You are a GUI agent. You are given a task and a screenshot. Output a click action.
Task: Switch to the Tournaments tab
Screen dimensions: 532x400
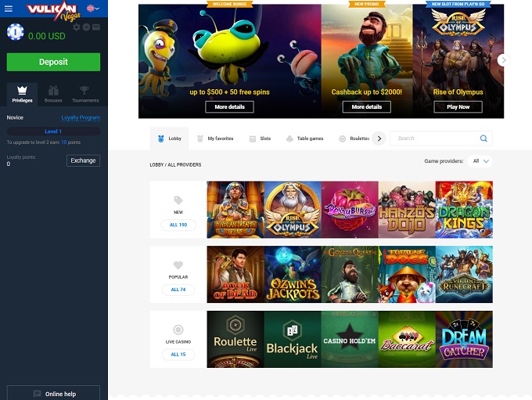click(84, 94)
